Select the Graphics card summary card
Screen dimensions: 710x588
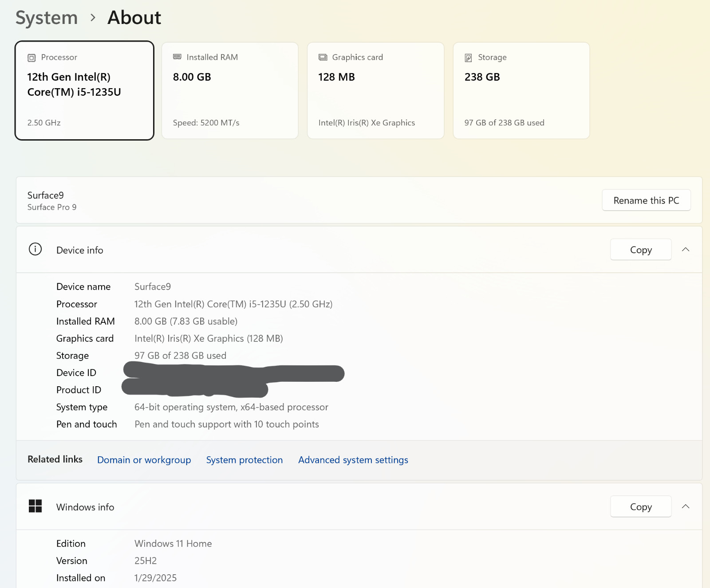375,90
